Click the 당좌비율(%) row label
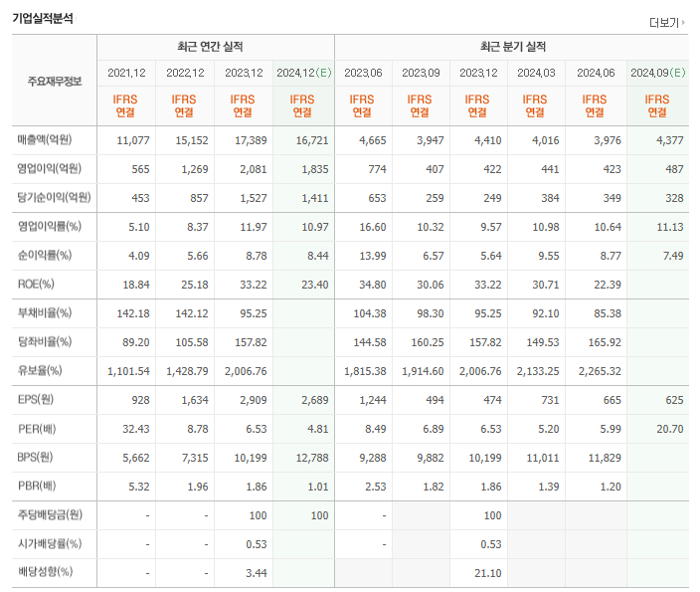 pyautogui.click(x=45, y=342)
